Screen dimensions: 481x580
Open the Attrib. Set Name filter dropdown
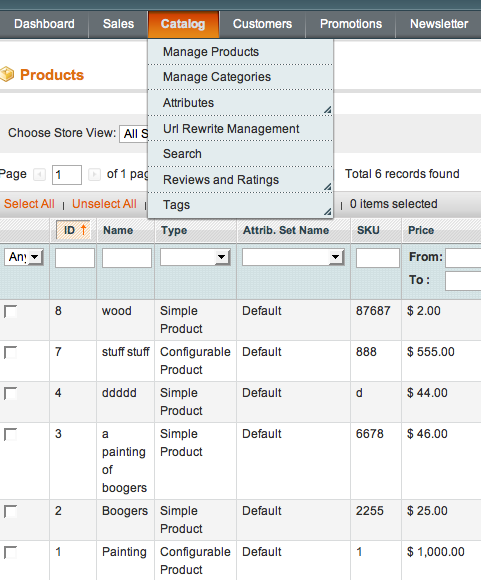click(293, 257)
